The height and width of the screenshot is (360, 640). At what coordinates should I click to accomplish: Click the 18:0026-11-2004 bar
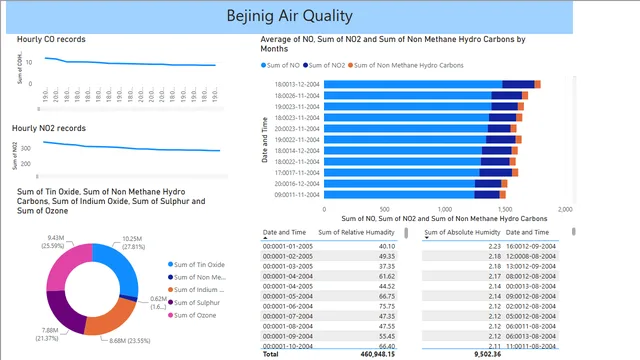426,96
